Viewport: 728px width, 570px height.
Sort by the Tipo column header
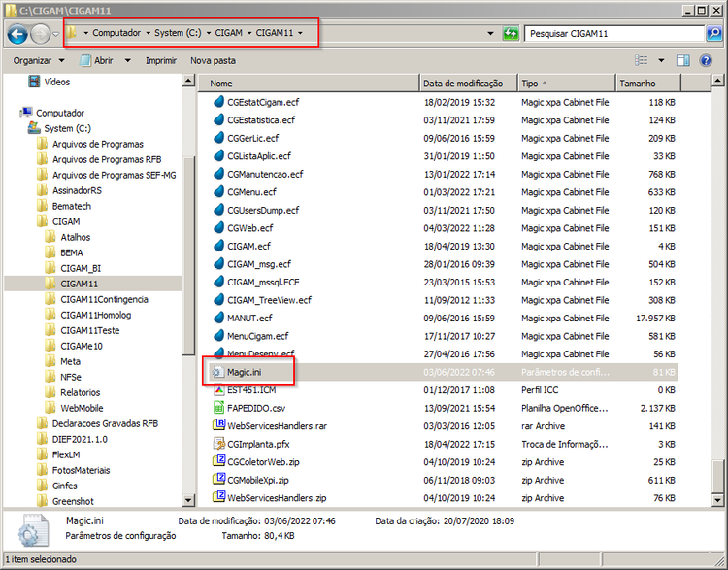coord(567,84)
